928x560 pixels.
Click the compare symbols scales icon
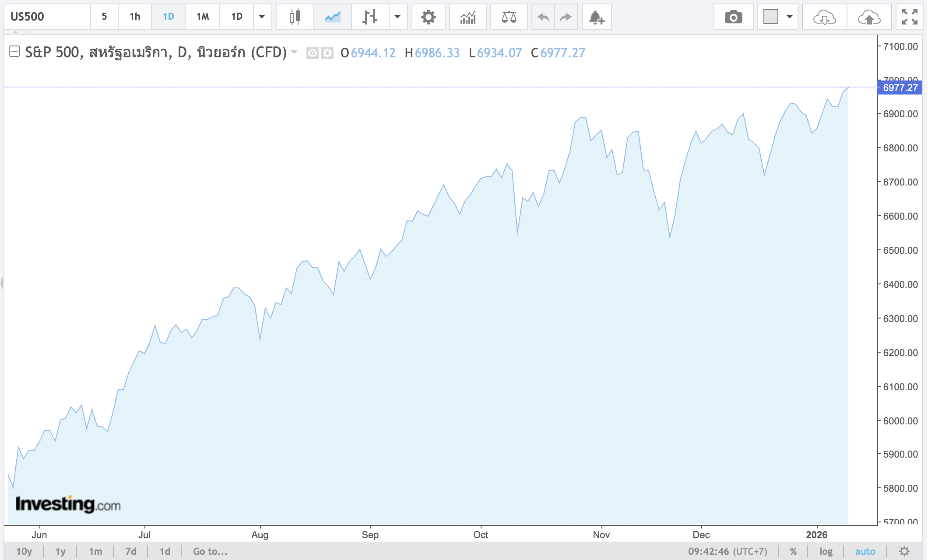click(509, 17)
